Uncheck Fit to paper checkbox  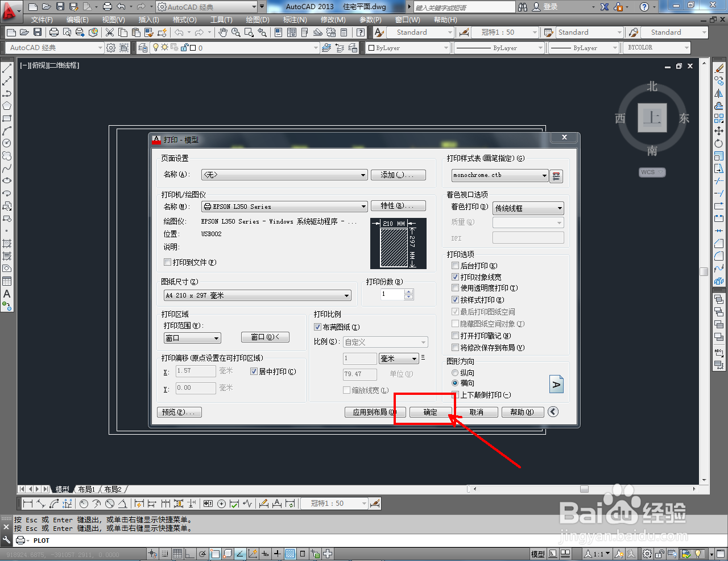click(318, 327)
